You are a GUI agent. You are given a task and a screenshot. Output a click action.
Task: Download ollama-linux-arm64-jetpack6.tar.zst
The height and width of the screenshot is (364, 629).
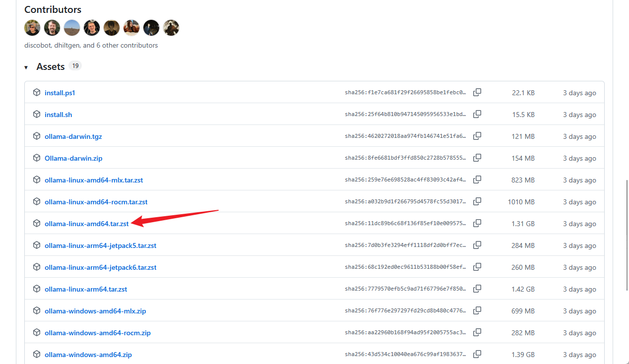100,267
